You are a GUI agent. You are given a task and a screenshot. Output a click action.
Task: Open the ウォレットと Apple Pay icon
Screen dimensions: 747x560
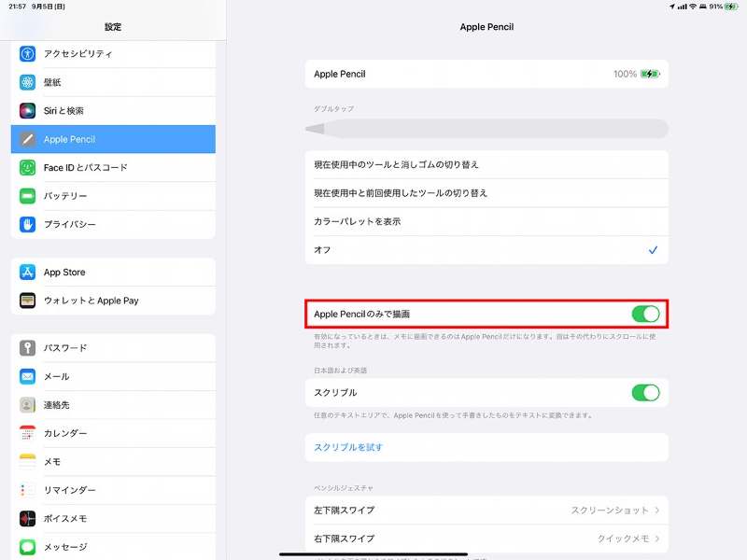click(28, 301)
